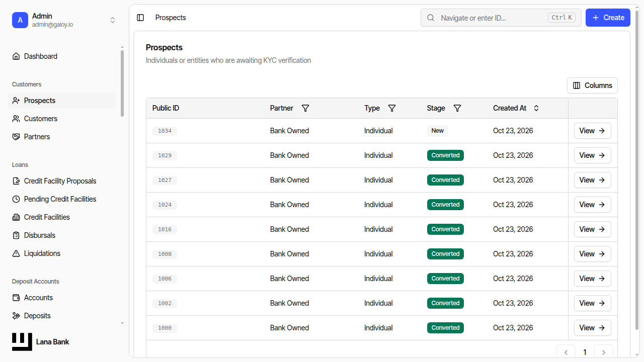Click the sidebar vertical scrollbar

pos(122,83)
